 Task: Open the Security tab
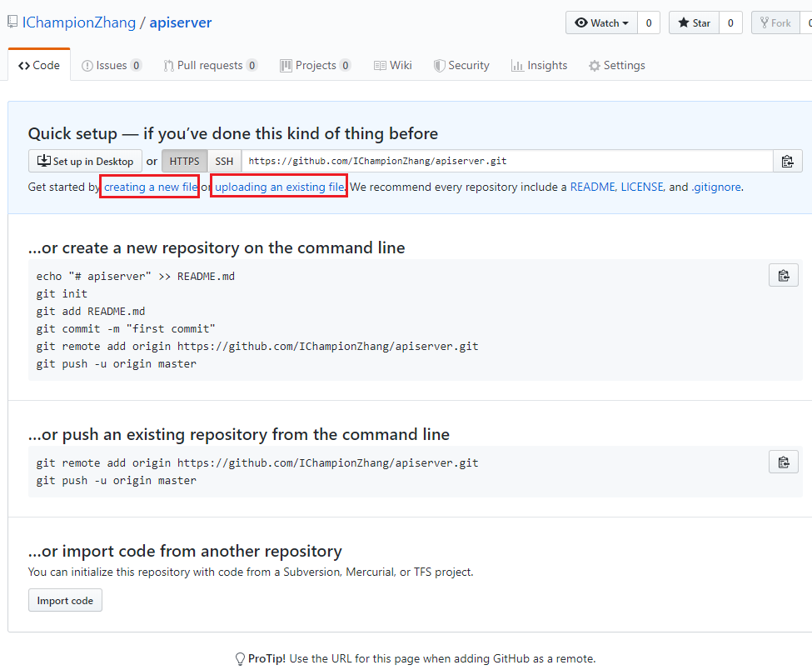461,65
